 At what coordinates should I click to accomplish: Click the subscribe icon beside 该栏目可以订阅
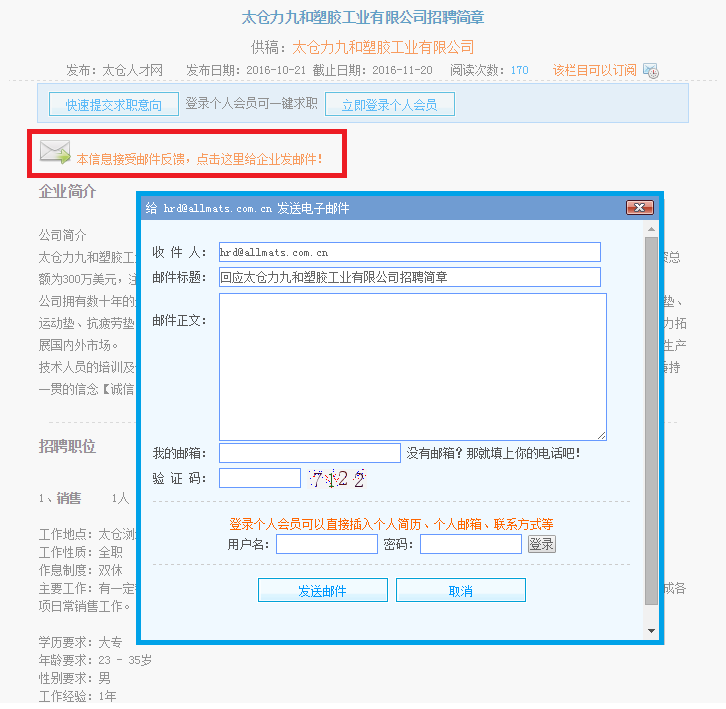[651, 70]
